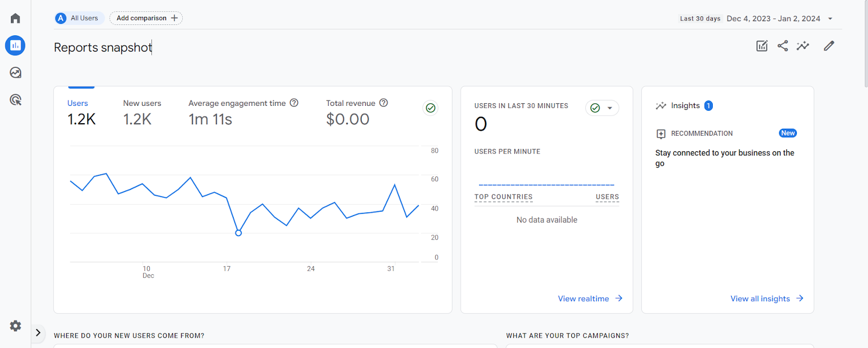Open the Advertising icon in sidebar

pyautogui.click(x=15, y=100)
